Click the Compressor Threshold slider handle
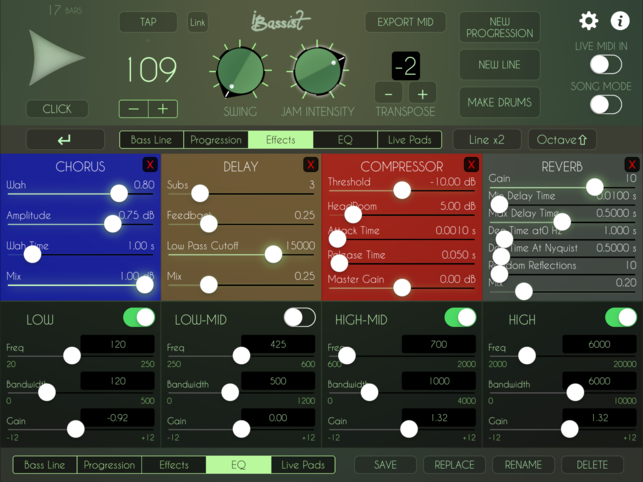 [402, 190]
